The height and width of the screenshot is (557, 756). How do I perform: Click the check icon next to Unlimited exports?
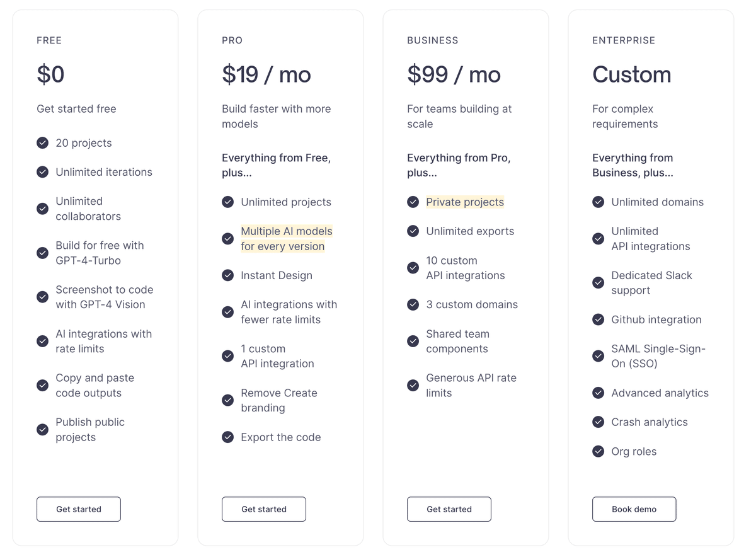click(x=413, y=231)
